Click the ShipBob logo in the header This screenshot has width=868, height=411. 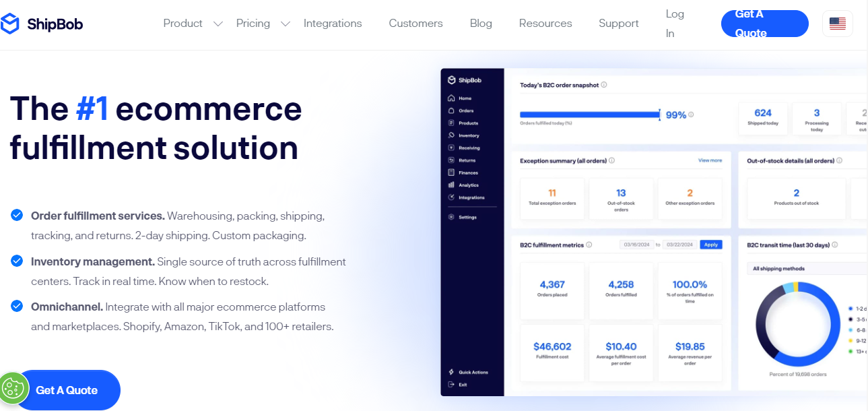coord(42,24)
